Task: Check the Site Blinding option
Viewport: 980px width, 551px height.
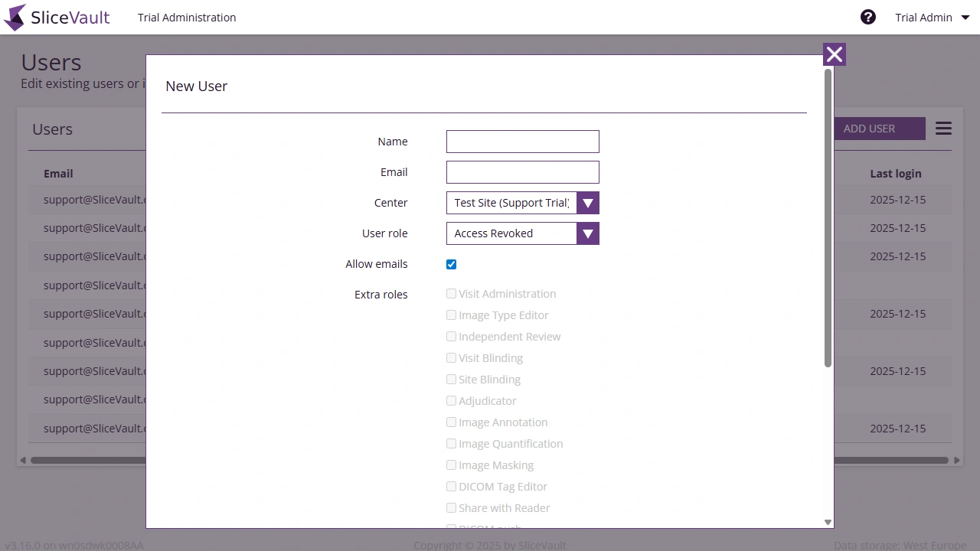Action: point(451,379)
